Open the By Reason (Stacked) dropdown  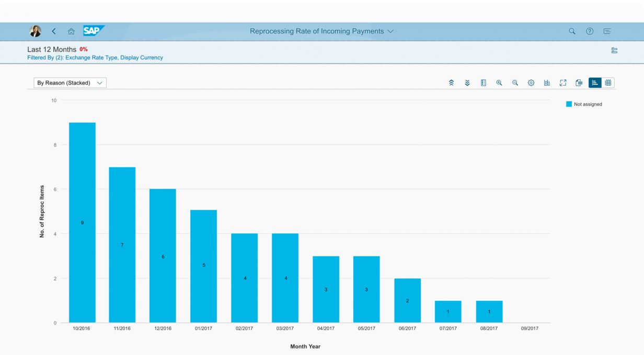[x=70, y=83]
